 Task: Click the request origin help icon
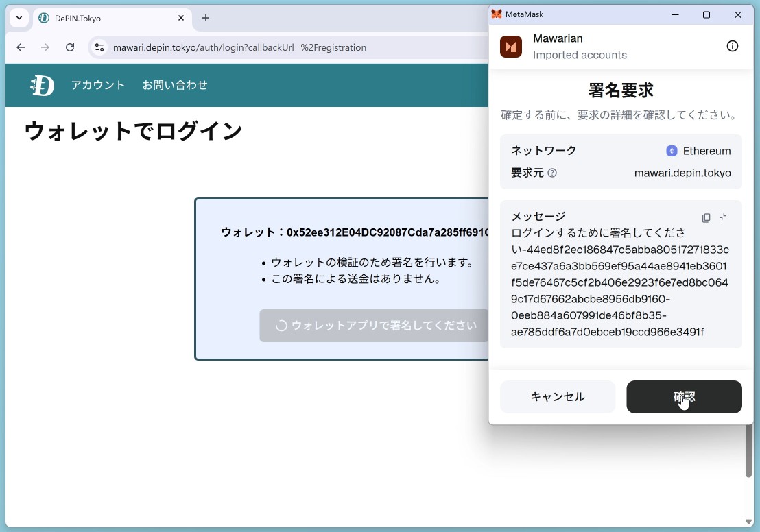[x=552, y=173]
